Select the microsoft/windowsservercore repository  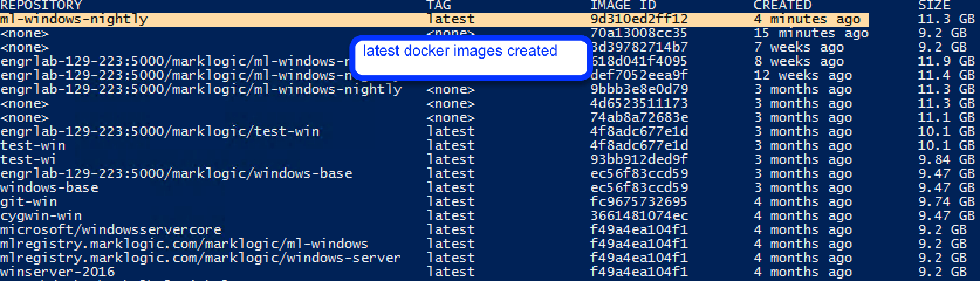click(x=111, y=230)
